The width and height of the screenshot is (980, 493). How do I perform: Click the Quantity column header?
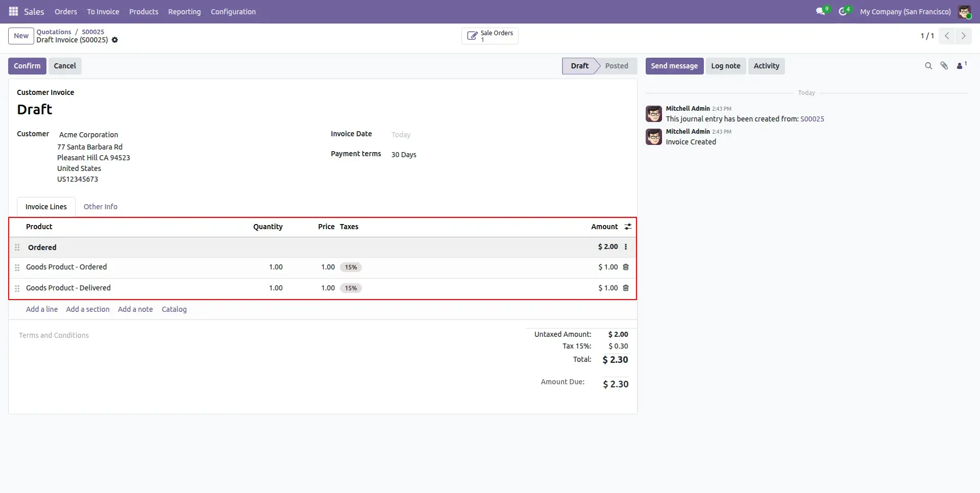[268, 227]
